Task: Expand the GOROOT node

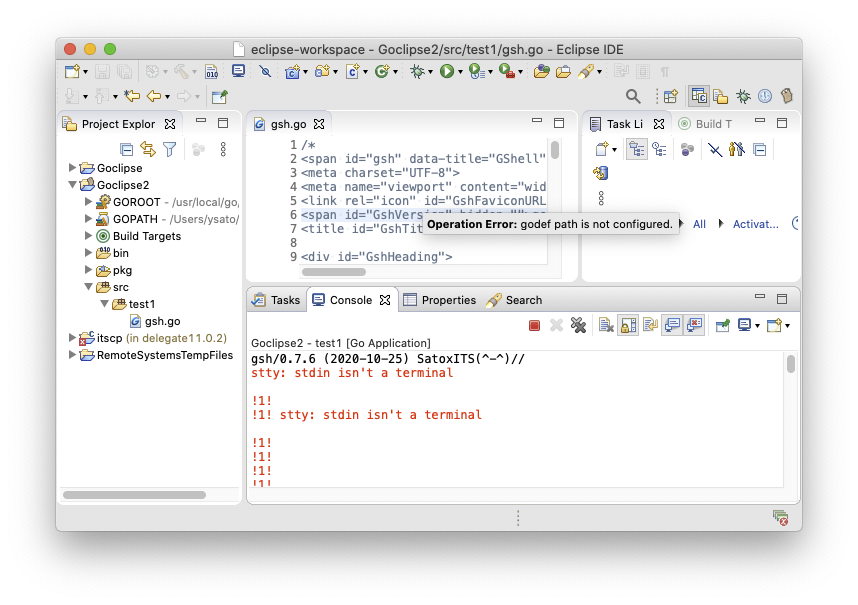Action: coord(89,202)
